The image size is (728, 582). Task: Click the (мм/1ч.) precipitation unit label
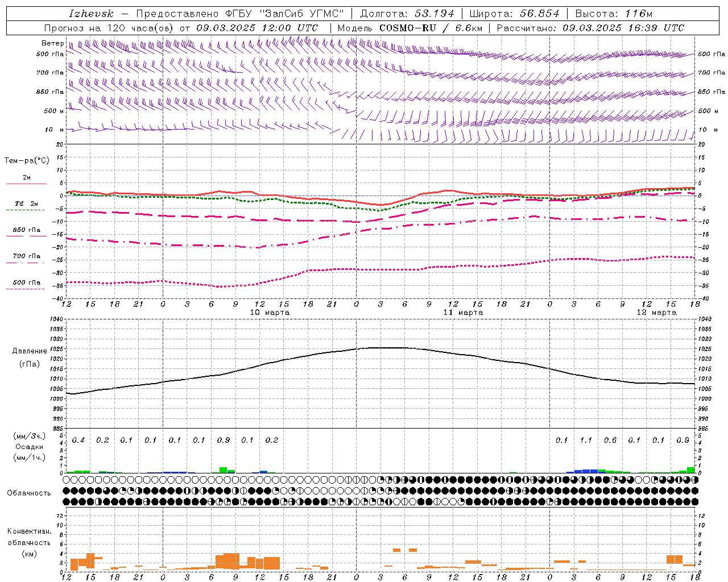(29, 458)
